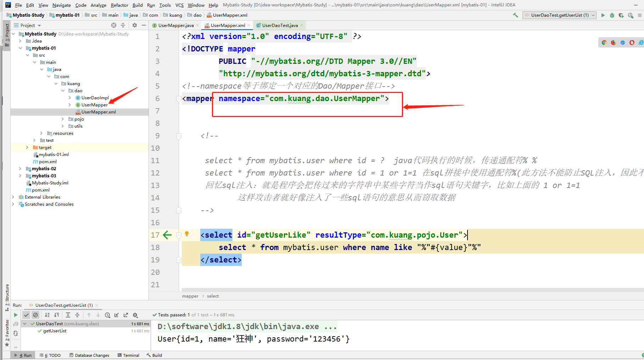Select pom.xml under mybatis-01

(48, 162)
